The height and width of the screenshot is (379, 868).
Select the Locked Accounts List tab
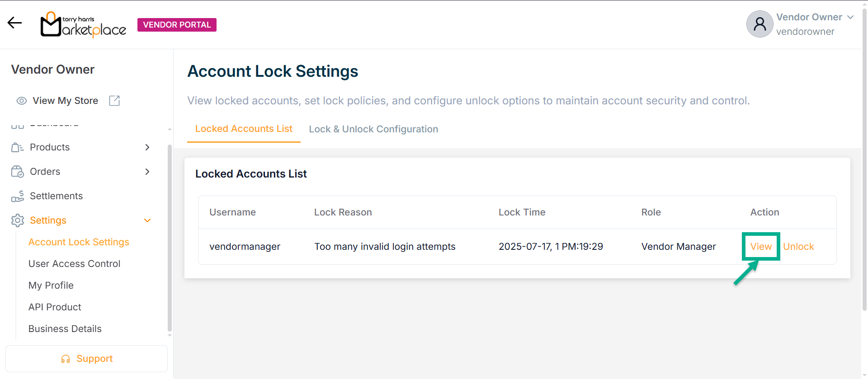(244, 129)
